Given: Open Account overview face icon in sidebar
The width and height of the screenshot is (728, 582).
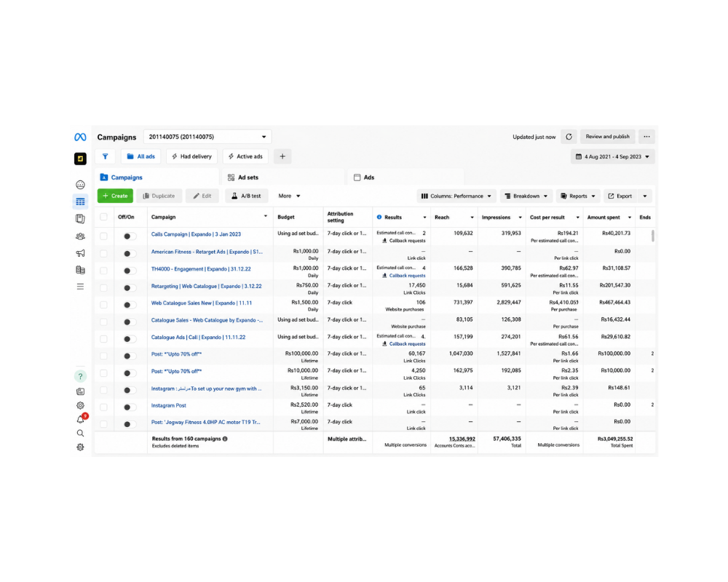Looking at the screenshot, I should pos(80,185).
